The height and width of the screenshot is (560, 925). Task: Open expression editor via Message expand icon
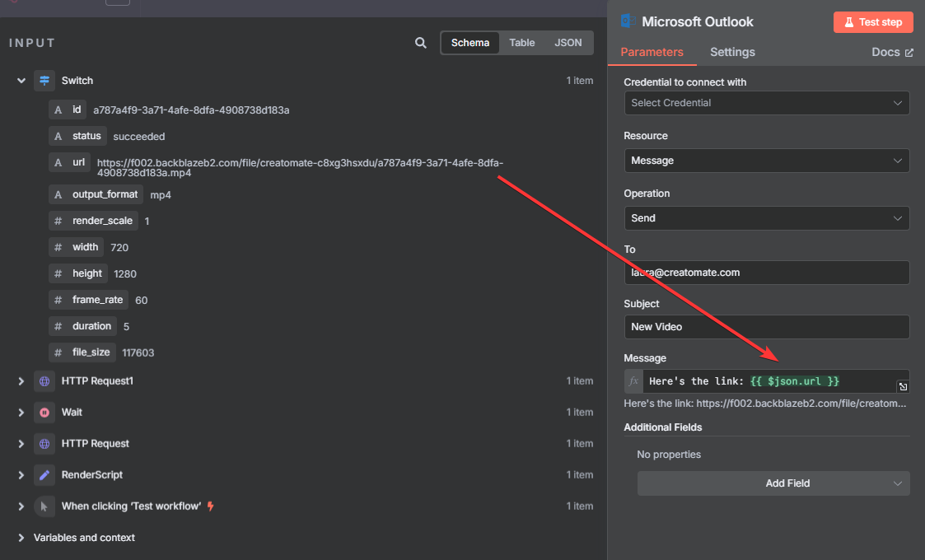(903, 387)
